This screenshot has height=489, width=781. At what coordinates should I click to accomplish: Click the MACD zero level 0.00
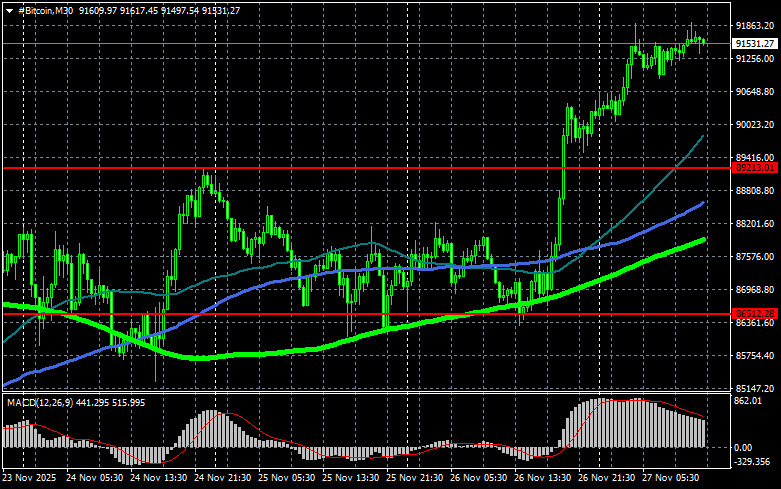coord(743,448)
